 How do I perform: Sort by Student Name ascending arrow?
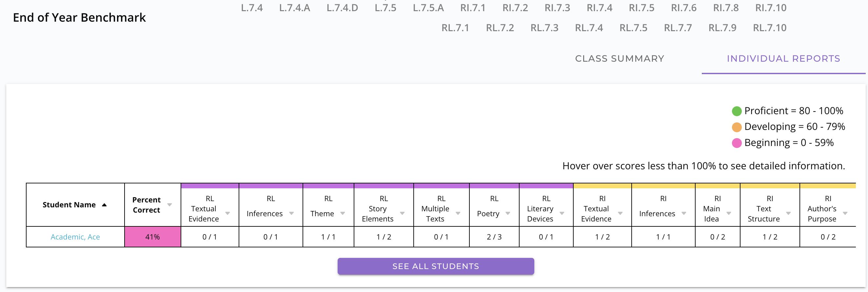(x=105, y=205)
